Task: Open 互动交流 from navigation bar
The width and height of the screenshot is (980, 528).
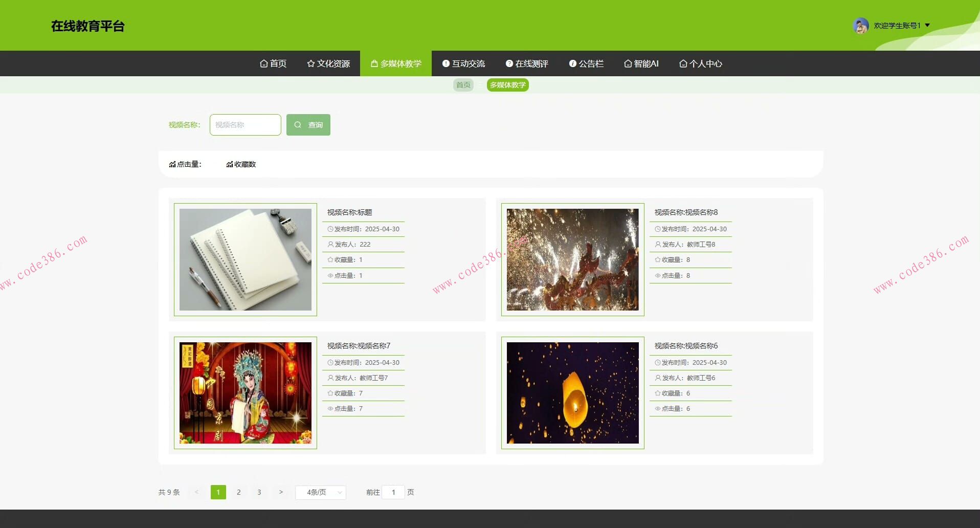Action: click(x=463, y=63)
